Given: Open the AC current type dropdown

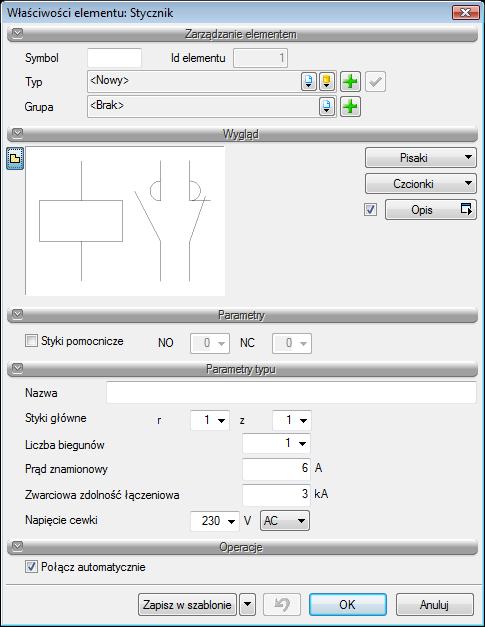Looking at the screenshot, I should [x=285, y=521].
